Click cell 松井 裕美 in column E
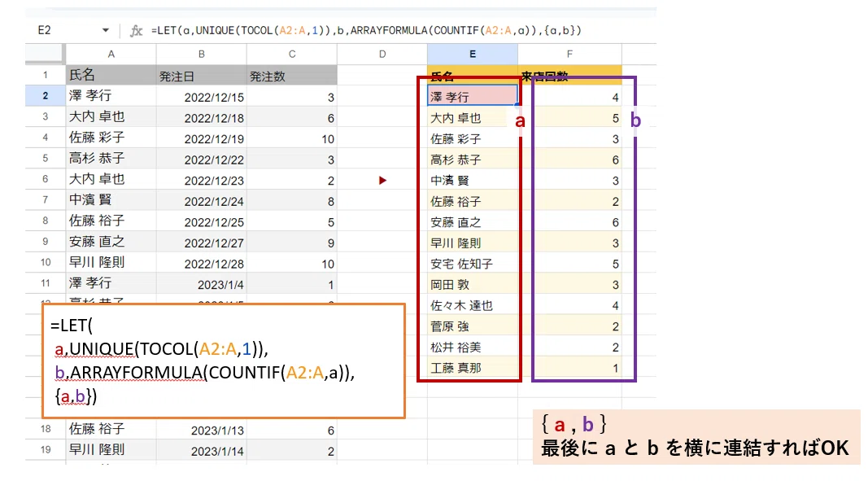The height and width of the screenshot is (481, 868). (472, 347)
